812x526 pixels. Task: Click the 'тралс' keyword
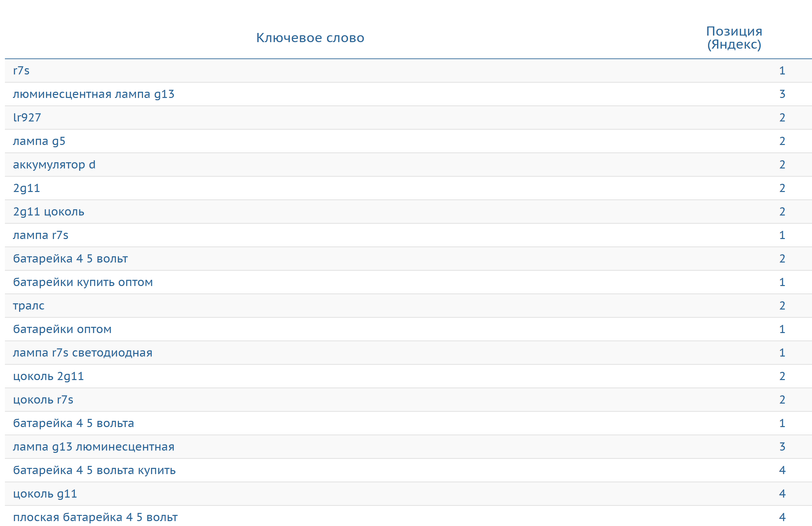[x=29, y=306]
